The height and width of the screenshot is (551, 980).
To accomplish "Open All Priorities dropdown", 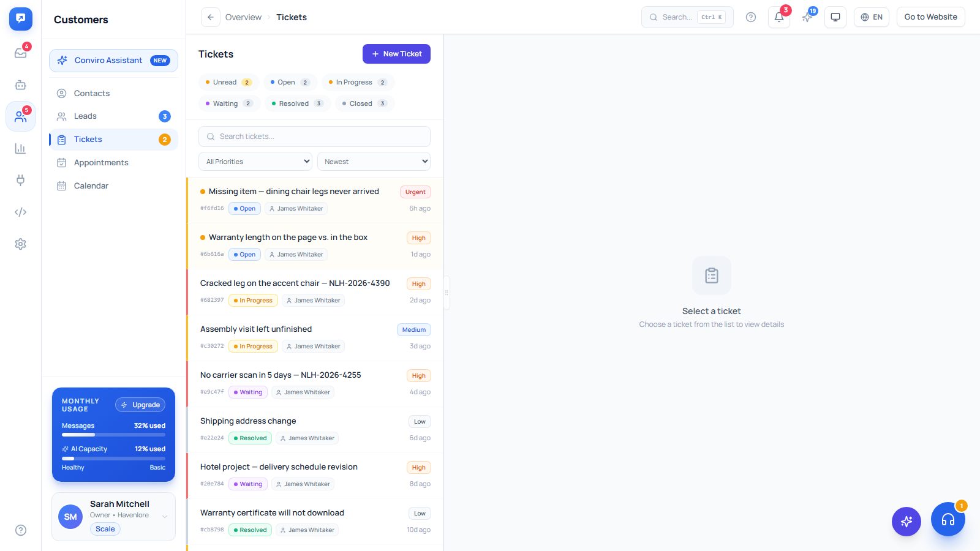I will 255,162.
